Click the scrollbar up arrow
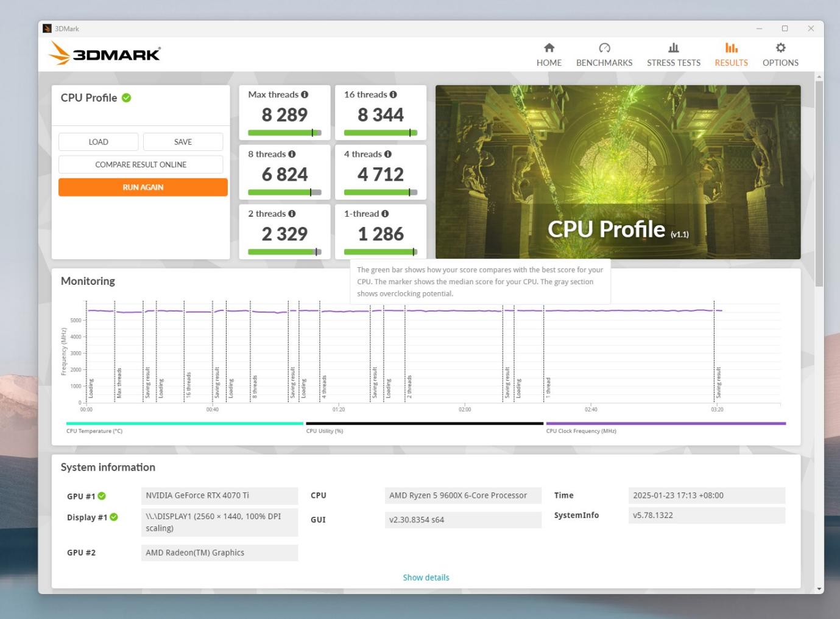Image resolution: width=840 pixels, height=619 pixels. click(819, 77)
